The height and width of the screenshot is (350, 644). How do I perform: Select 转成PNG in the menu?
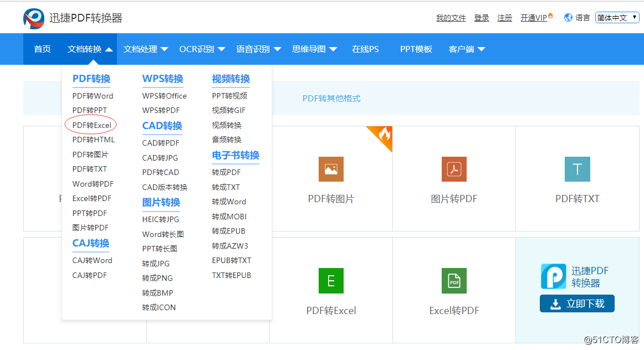(x=157, y=278)
